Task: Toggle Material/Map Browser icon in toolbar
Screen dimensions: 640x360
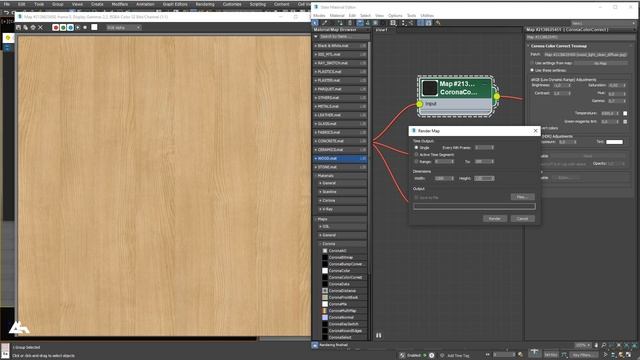Action: click(421, 23)
